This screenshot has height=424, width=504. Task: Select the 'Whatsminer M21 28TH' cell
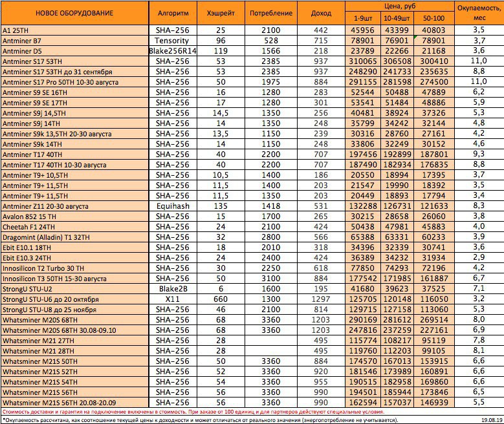click(74, 351)
